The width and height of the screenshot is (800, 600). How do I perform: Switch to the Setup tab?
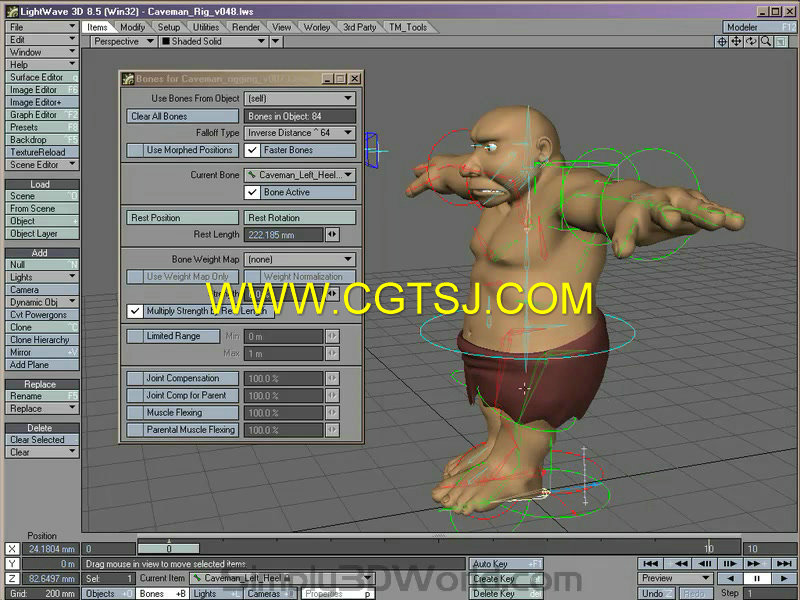(168, 27)
